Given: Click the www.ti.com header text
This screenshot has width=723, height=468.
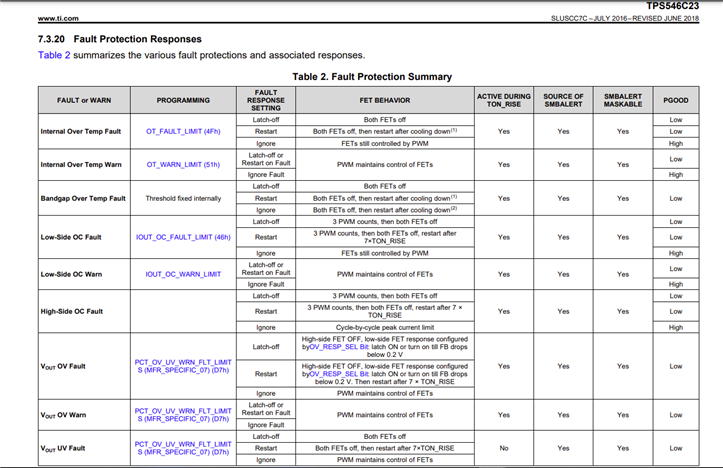Looking at the screenshot, I should 58,18.
